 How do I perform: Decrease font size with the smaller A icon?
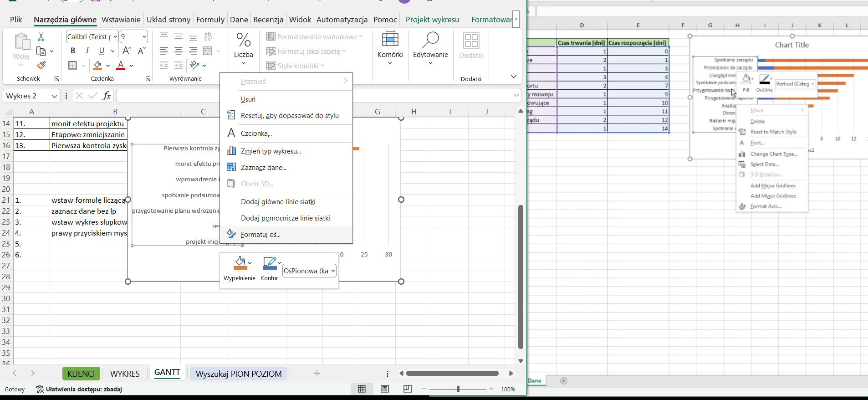142,51
